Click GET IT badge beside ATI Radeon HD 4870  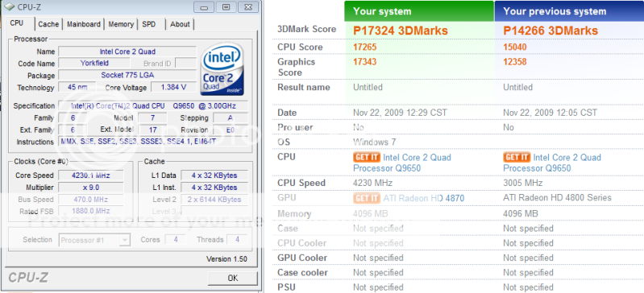pos(367,198)
